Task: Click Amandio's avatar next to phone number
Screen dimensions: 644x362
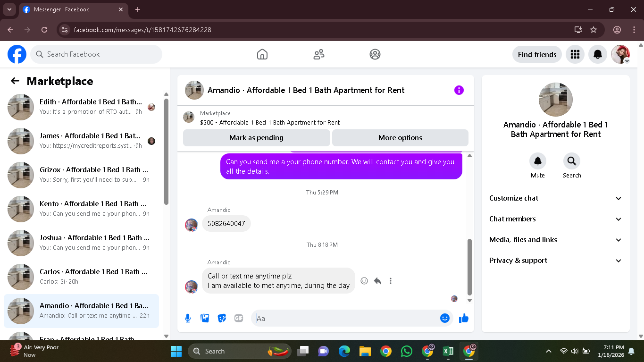Action: tap(191, 225)
